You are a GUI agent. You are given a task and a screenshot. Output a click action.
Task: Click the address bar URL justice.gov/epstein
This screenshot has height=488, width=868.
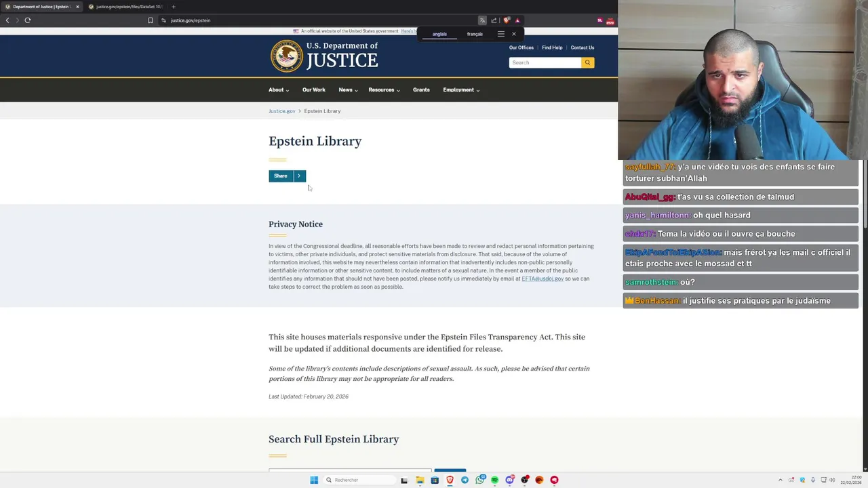191,20
